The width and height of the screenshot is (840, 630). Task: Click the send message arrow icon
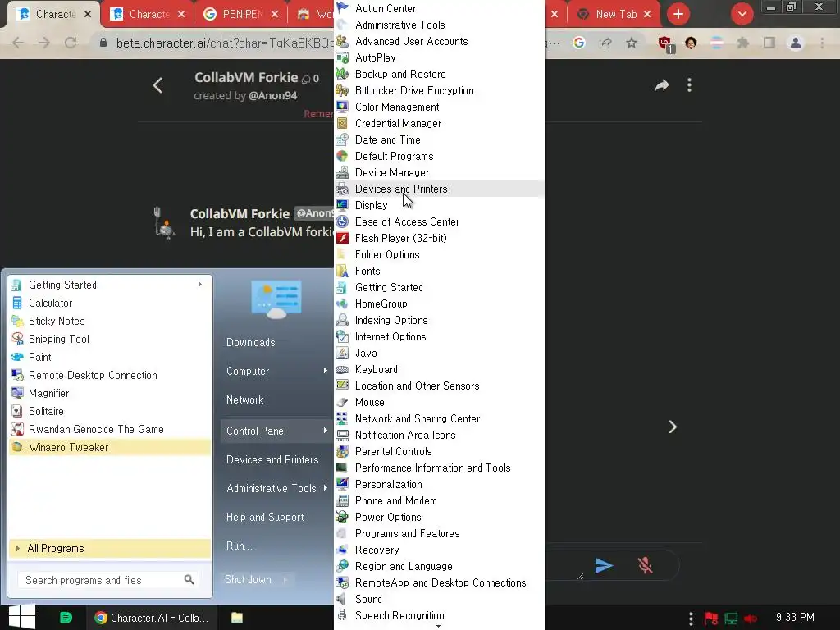[x=604, y=565]
